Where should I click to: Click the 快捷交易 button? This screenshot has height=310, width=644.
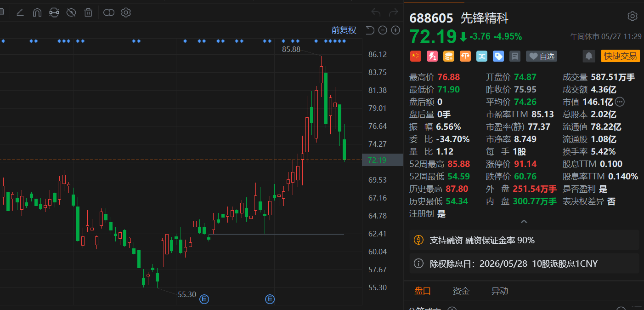[620, 56]
